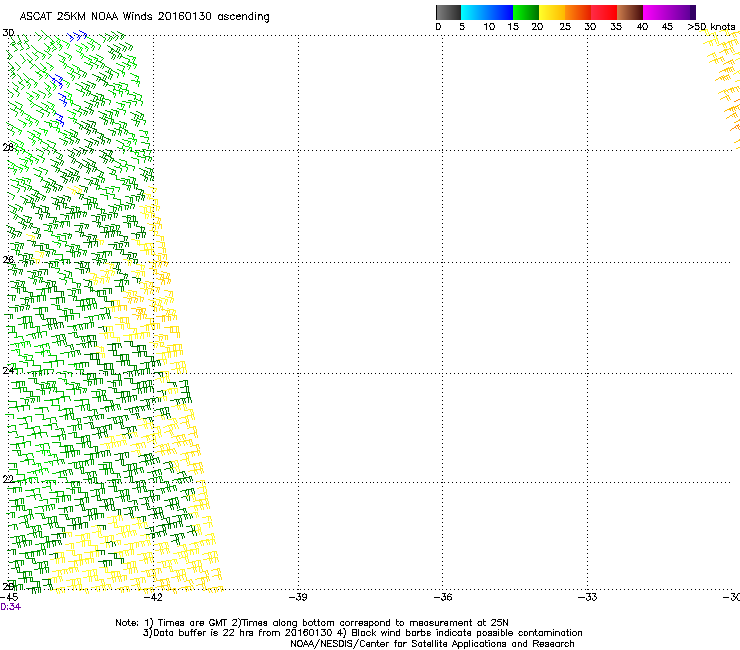The image size is (740, 650).
Task: Pick the red 30–35 knots legend segment
Action: (x=604, y=12)
